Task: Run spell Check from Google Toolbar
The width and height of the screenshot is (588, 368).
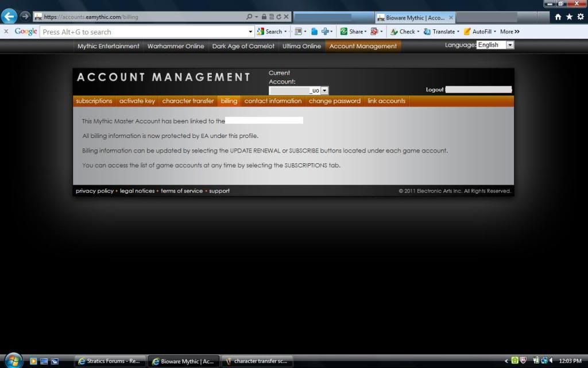Action: 403,32
